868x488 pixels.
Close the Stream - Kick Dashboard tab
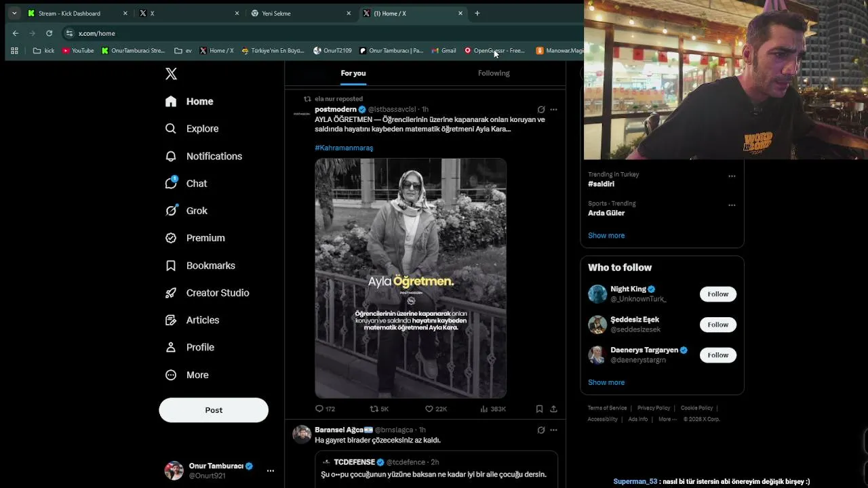pos(125,13)
